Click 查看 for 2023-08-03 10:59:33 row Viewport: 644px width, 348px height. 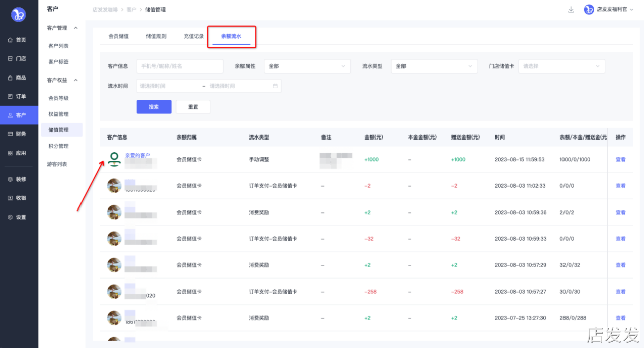point(621,239)
